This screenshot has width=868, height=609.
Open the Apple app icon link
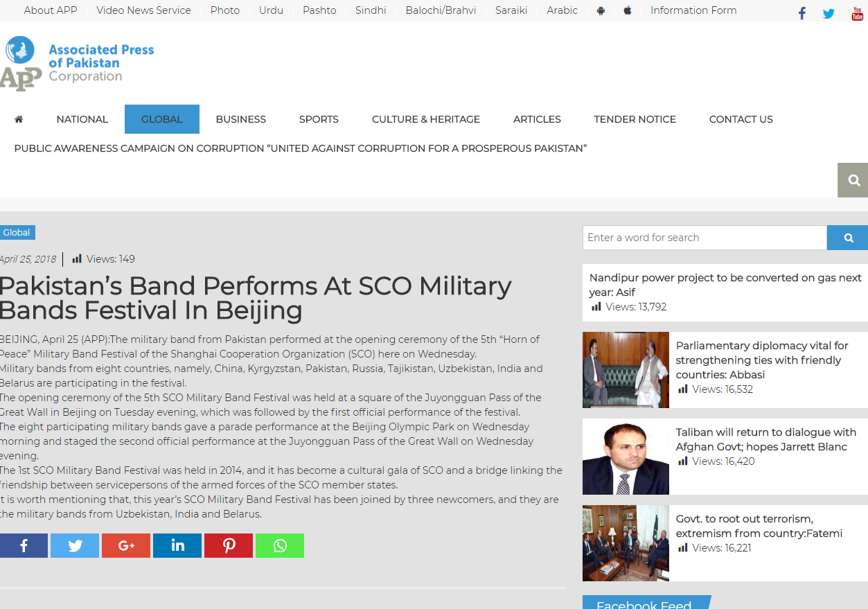click(628, 10)
